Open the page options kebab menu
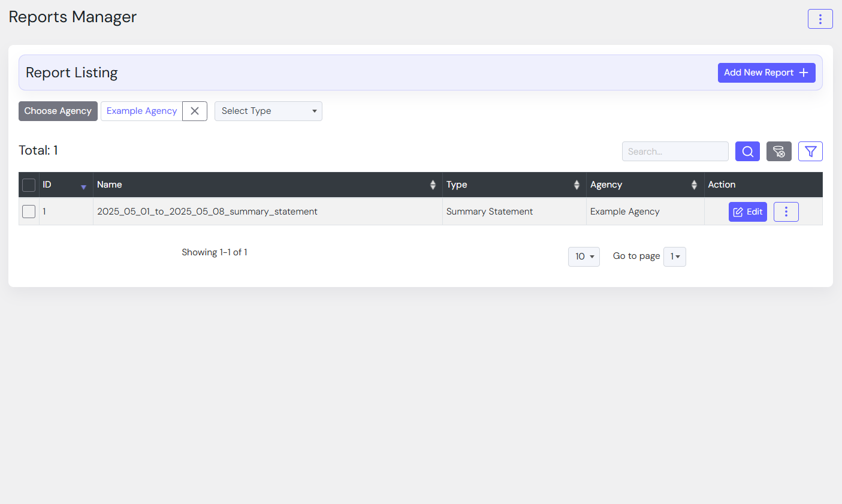The image size is (842, 504). pyautogui.click(x=820, y=19)
